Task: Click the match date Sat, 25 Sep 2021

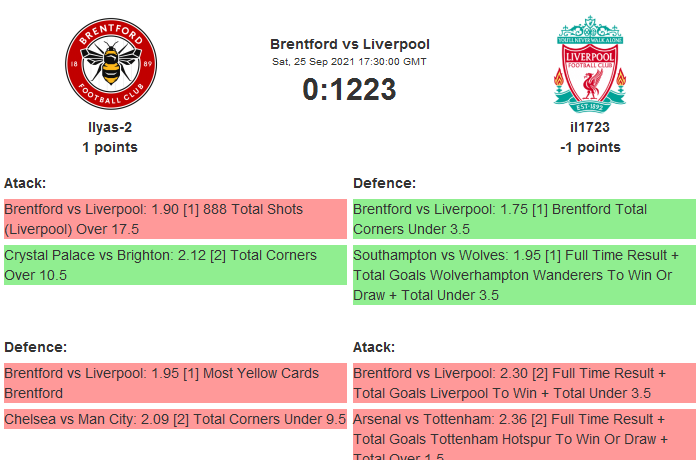Action: [x=350, y=62]
